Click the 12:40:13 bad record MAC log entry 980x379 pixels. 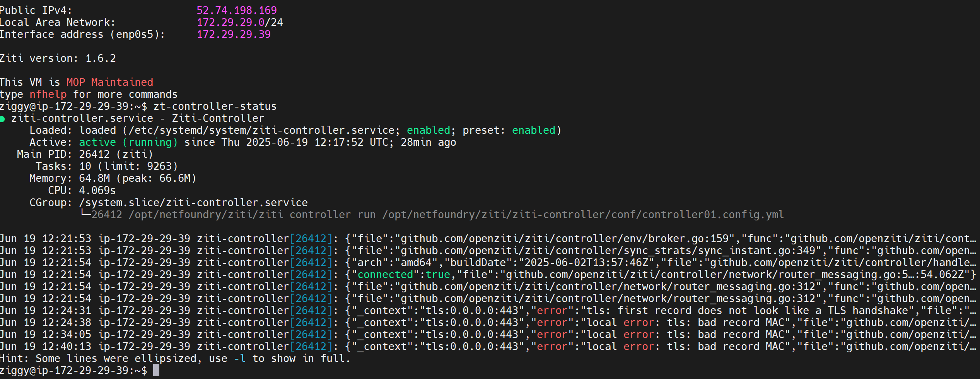click(x=488, y=347)
